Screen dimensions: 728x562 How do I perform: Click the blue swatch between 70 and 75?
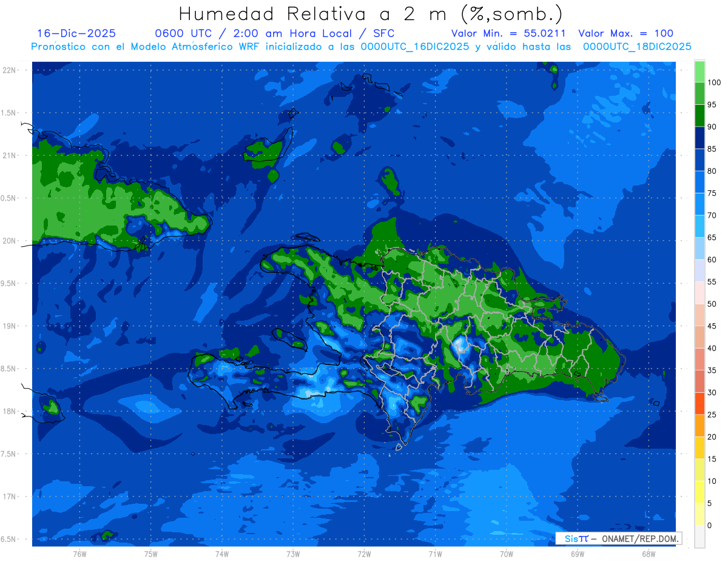pyautogui.click(x=699, y=204)
